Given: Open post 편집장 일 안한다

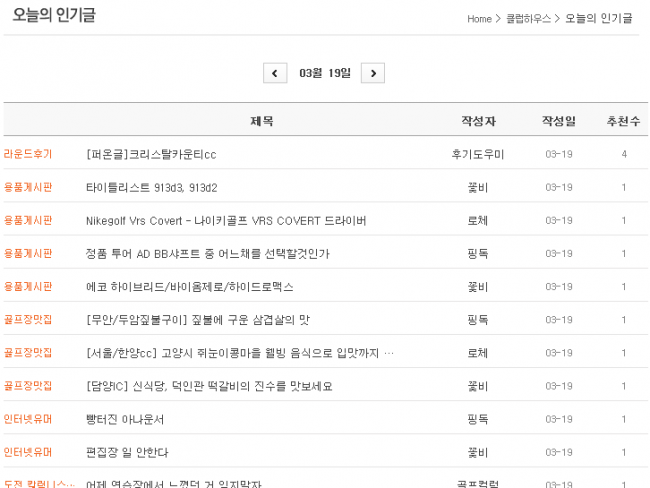Looking at the screenshot, I should click(127, 452).
